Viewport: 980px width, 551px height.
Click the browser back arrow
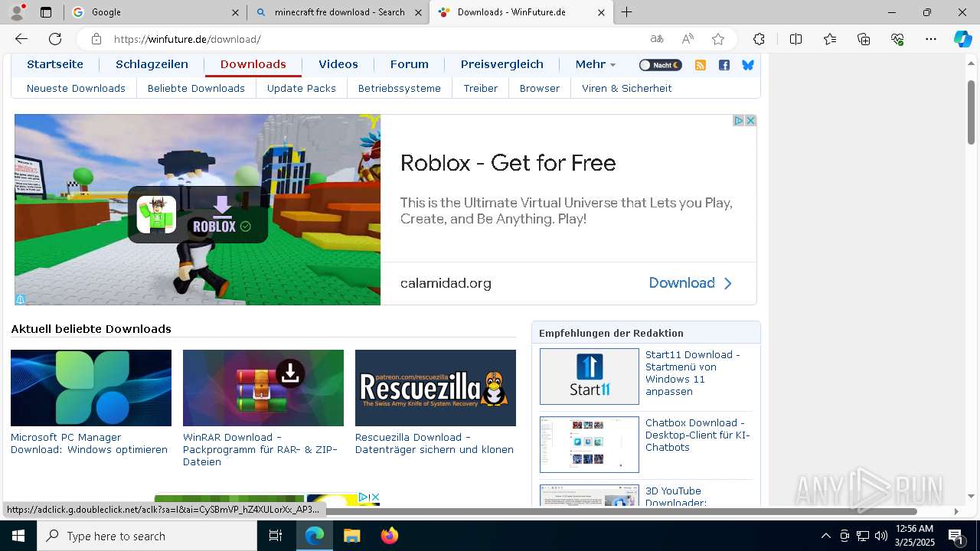click(x=21, y=39)
